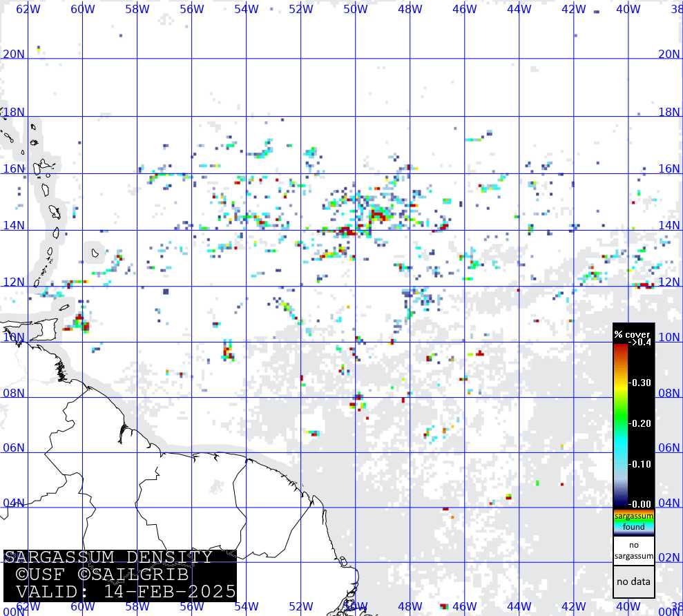Click grid intersection of 54W and 10N

247,342
